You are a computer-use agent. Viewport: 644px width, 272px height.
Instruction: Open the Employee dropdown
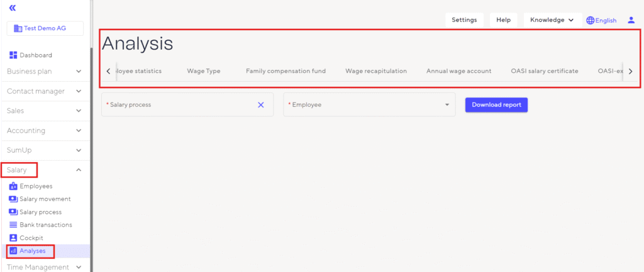(x=447, y=105)
